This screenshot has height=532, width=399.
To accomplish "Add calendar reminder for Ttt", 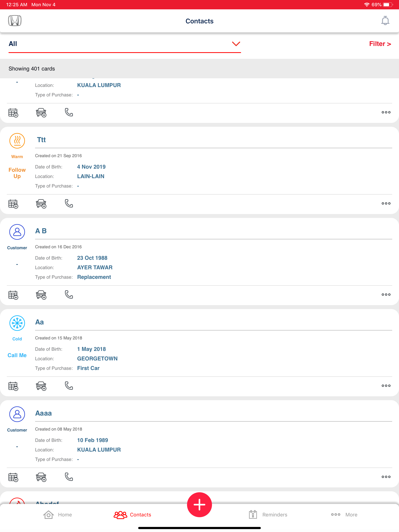I will point(13,204).
